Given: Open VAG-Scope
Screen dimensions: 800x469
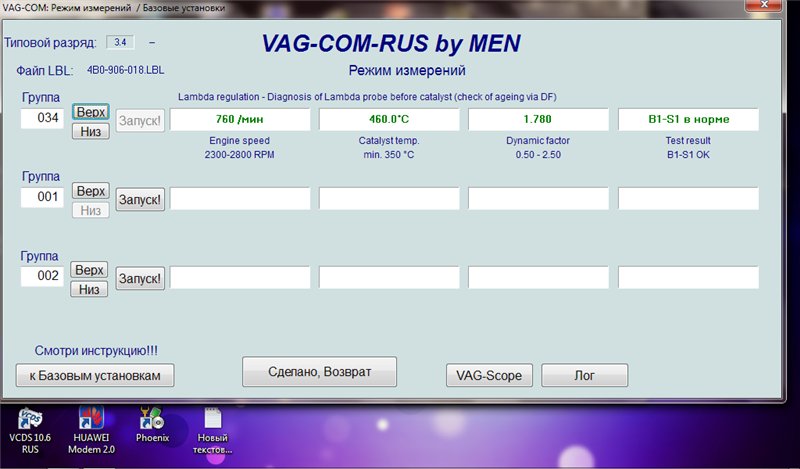Looking at the screenshot, I should 489,376.
